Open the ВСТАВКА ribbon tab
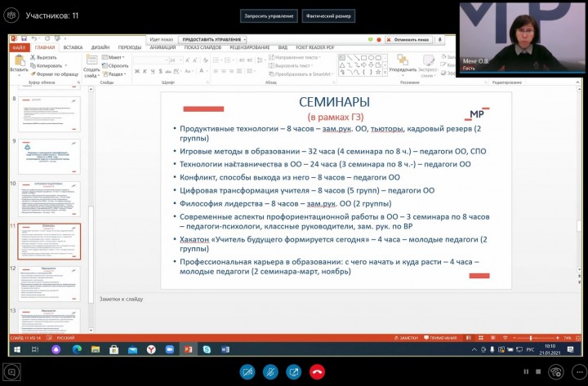Screen dimensions: 588x386 [x=73, y=47]
